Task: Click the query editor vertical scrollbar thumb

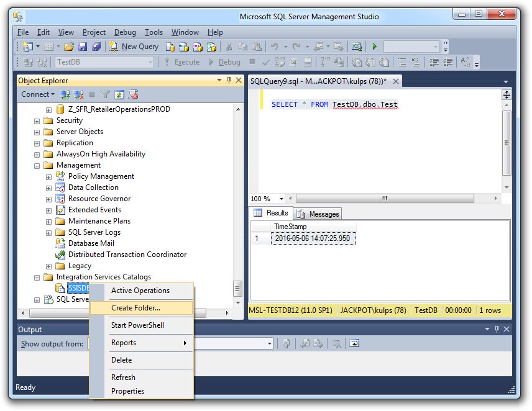Action: point(507,143)
